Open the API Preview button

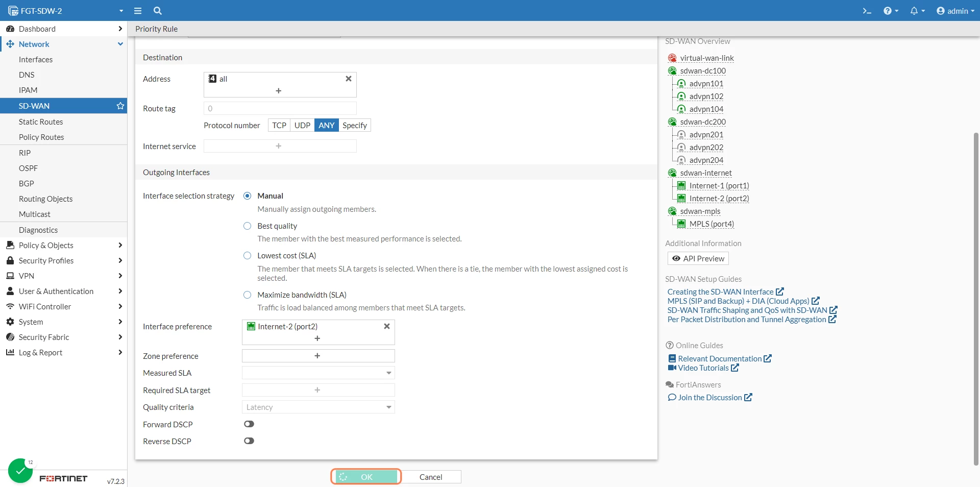pos(698,258)
